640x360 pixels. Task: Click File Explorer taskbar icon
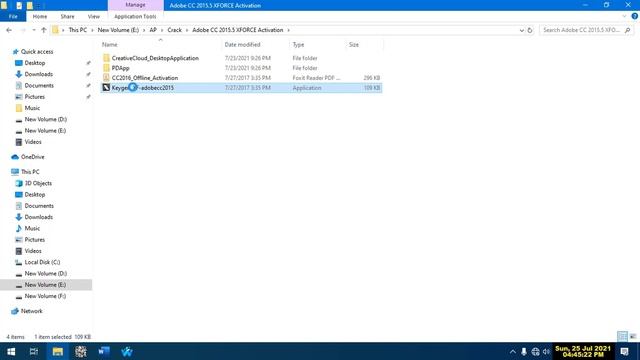(x=58, y=351)
